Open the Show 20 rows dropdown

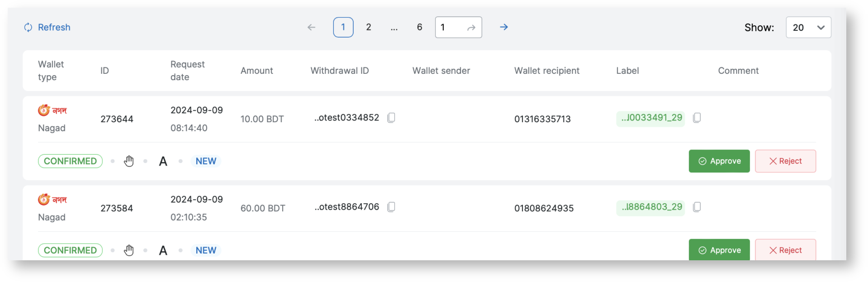pos(808,27)
